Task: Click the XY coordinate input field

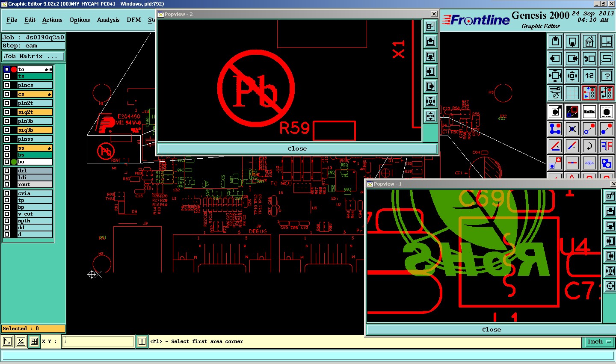Action: 98,341
